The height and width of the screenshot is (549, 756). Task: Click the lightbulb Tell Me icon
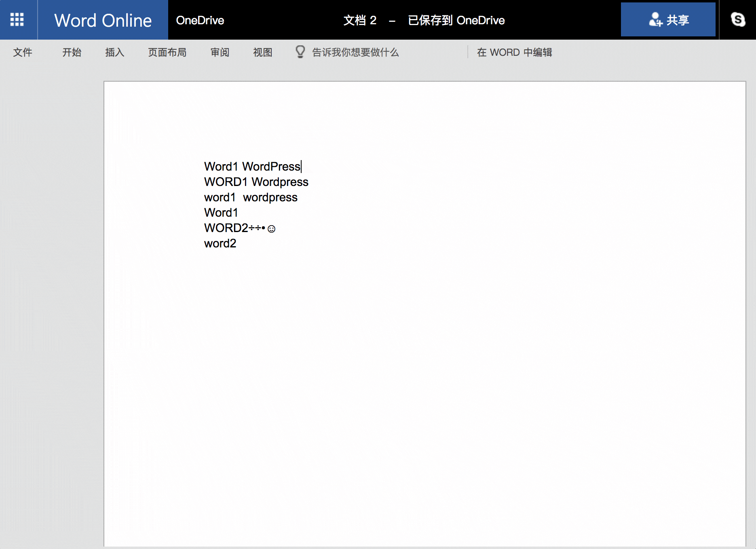(300, 52)
